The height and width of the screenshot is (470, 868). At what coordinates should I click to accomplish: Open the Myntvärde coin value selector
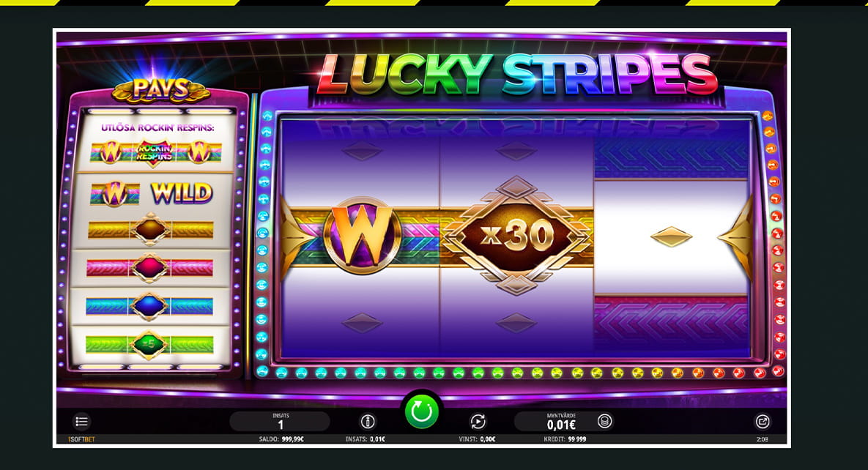pos(561,422)
